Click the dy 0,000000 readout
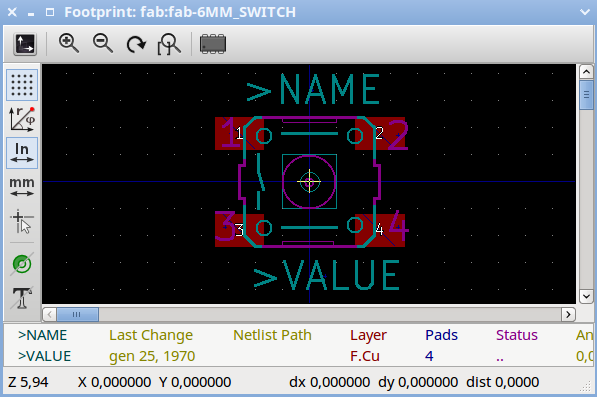Viewport: 597px width, 397px height. click(418, 382)
